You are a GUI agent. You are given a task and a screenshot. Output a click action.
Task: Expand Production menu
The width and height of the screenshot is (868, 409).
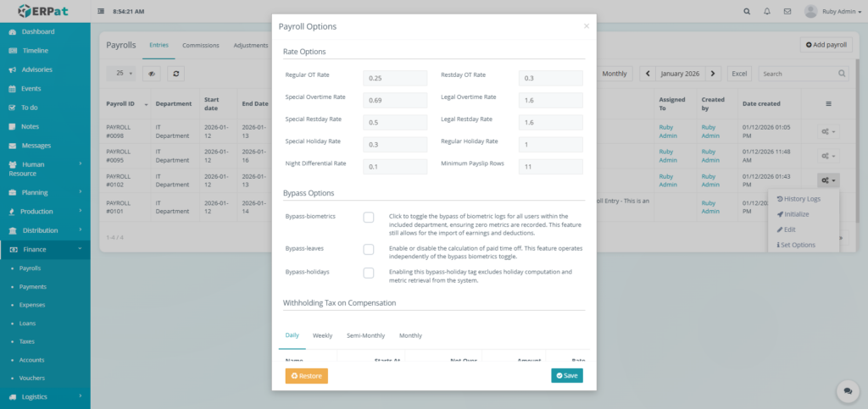[46, 211]
